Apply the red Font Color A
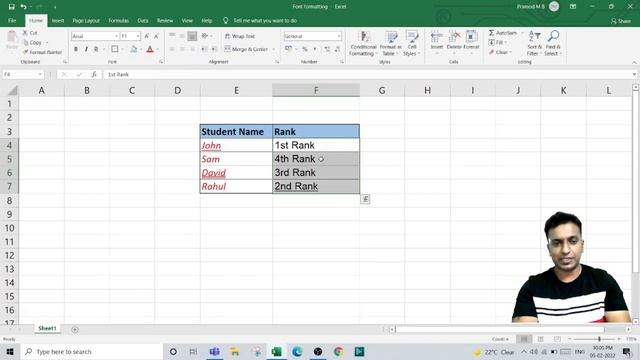The width and height of the screenshot is (640, 360). [150, 49]
